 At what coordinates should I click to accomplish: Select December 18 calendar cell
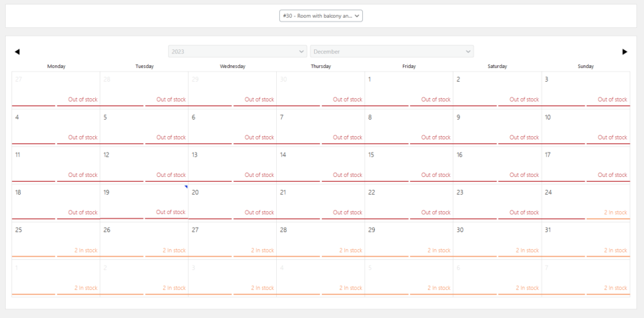pyautogui.click(x=56, y=202)
